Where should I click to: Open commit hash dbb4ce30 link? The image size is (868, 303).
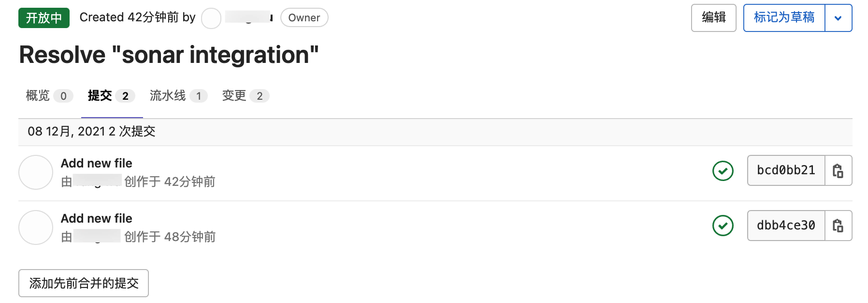[x=786, y=226]
